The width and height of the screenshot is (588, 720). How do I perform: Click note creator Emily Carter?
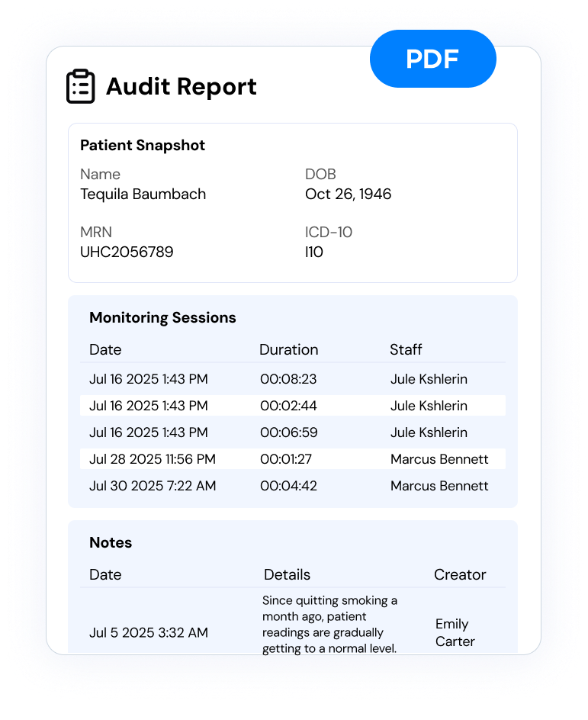pos(455,632)
